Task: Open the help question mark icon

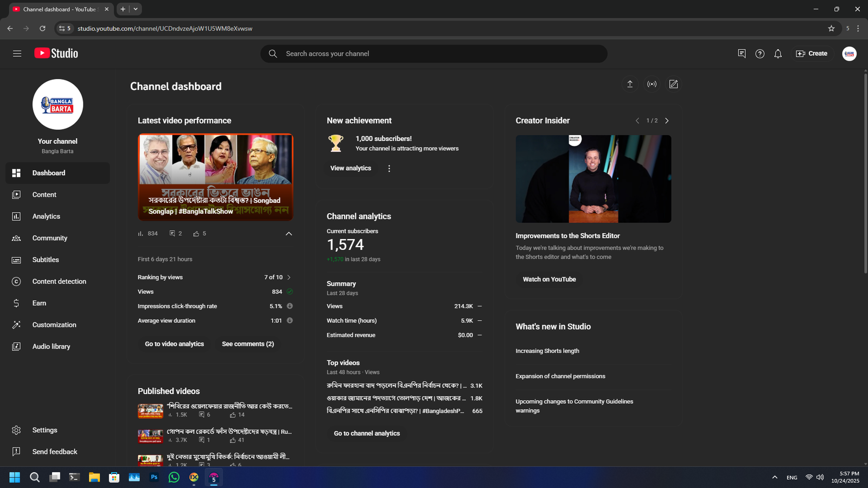Action: click(x=760, y=54)
